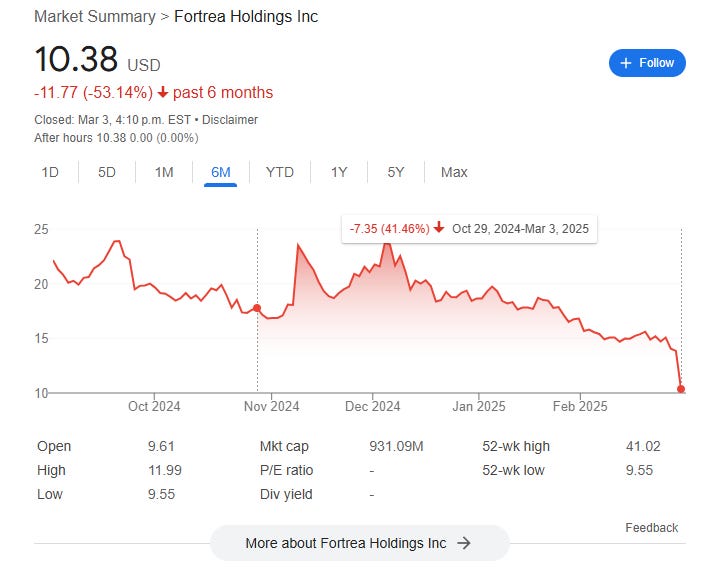Click the 52-wk high value 41.02
The width and height of the screenshot is (713, 573).
pos(643,446)
